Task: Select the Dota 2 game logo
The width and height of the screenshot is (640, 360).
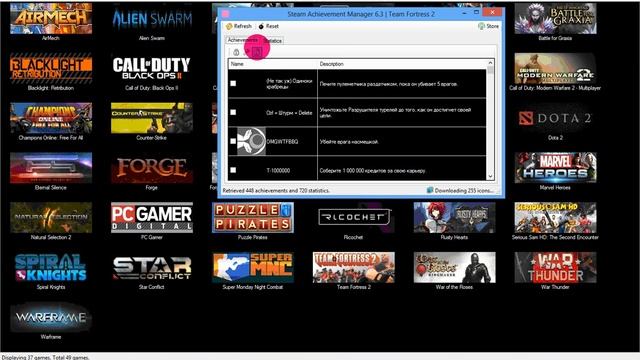Action: pos(555,118)
